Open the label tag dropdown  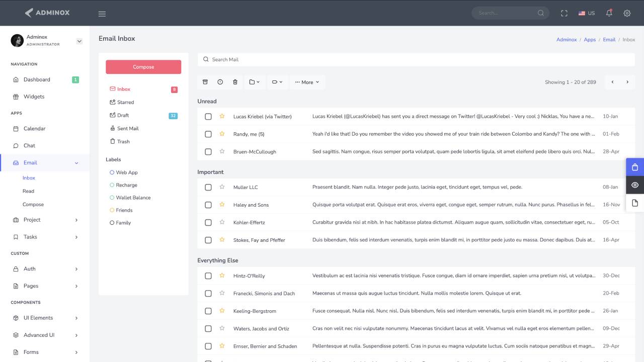(277, 82)
